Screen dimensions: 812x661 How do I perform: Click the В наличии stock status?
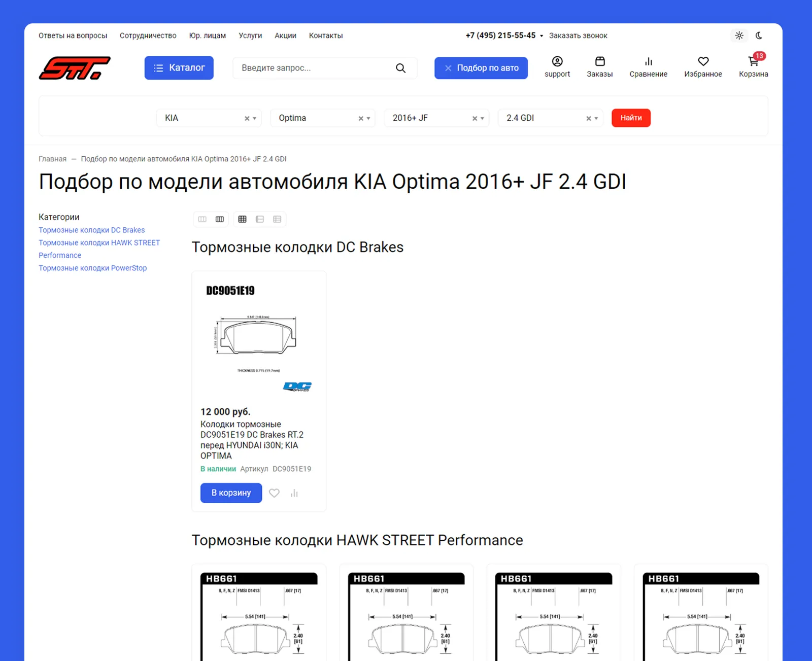pos(218,469)
